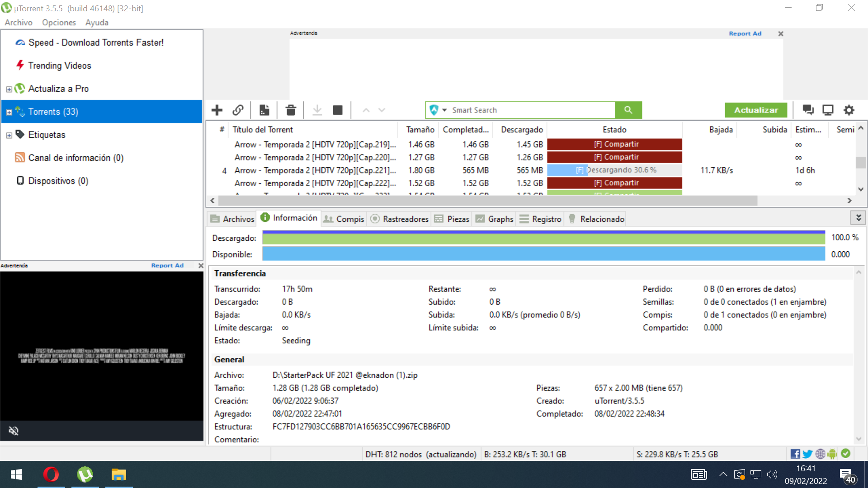Viewport: 868px width, 488px height.
Task: Click the green network OK check icon
Action: click(846, 453)
